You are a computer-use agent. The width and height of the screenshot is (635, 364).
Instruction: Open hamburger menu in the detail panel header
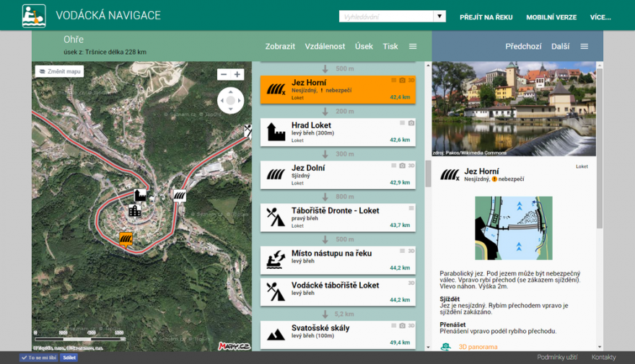coord(584,46)
